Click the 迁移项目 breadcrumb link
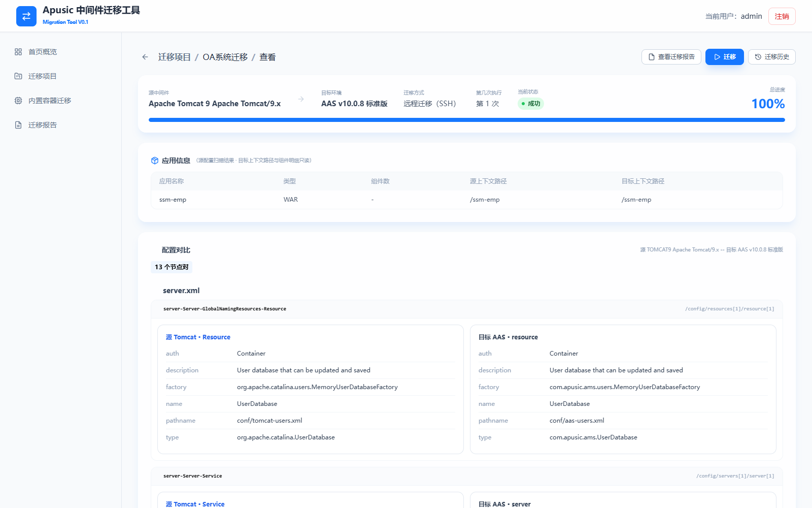Image resolution: width=812 pixels, height=508 pixels. (x=175, y=57)
